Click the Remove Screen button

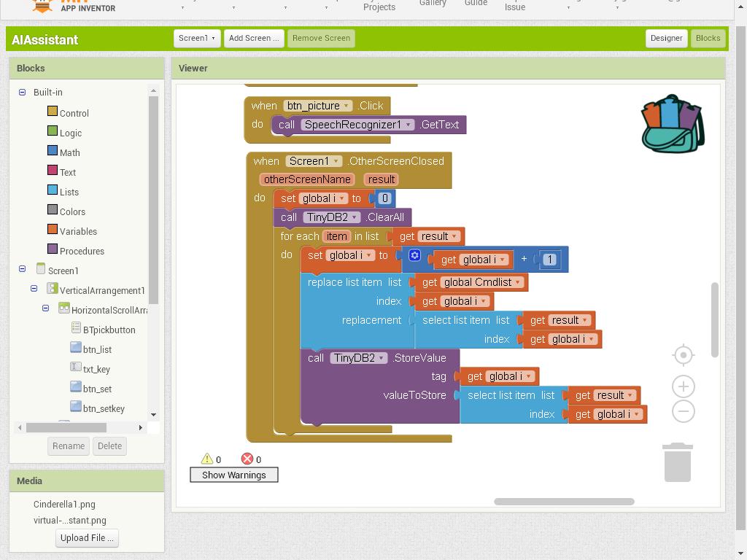[x=321, y=38]
